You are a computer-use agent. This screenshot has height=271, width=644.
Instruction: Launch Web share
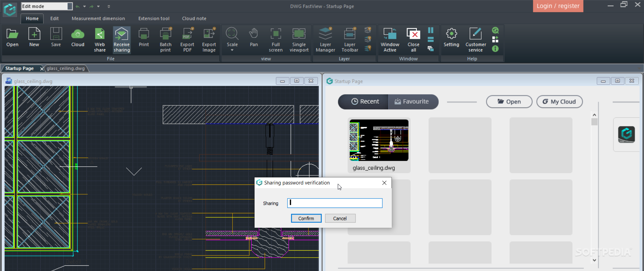(x=100, y=40)
